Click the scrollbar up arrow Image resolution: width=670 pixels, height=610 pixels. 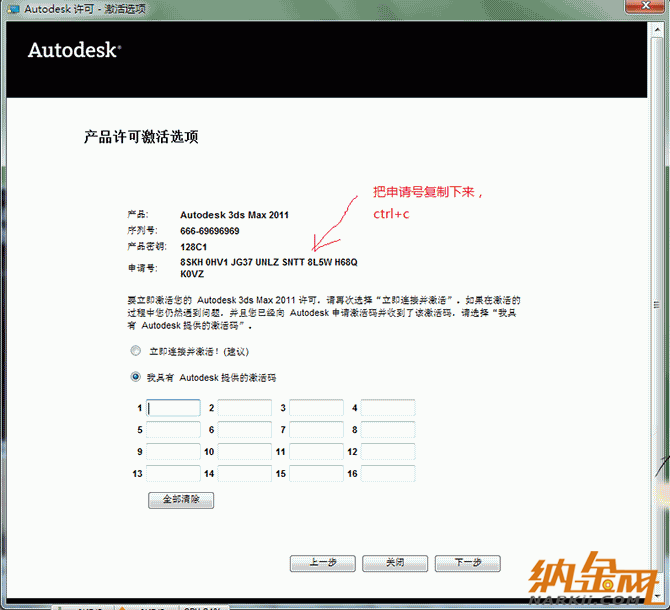tap(657, 29)
